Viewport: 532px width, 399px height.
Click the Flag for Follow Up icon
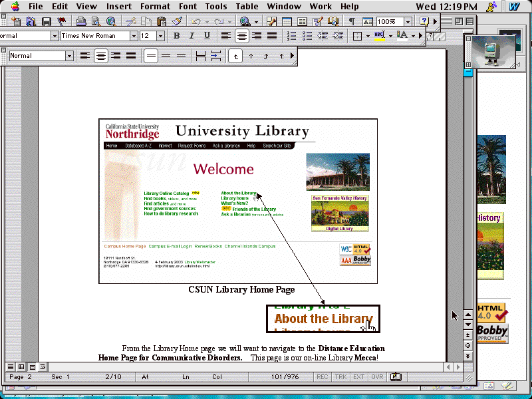tap(61, 21)
